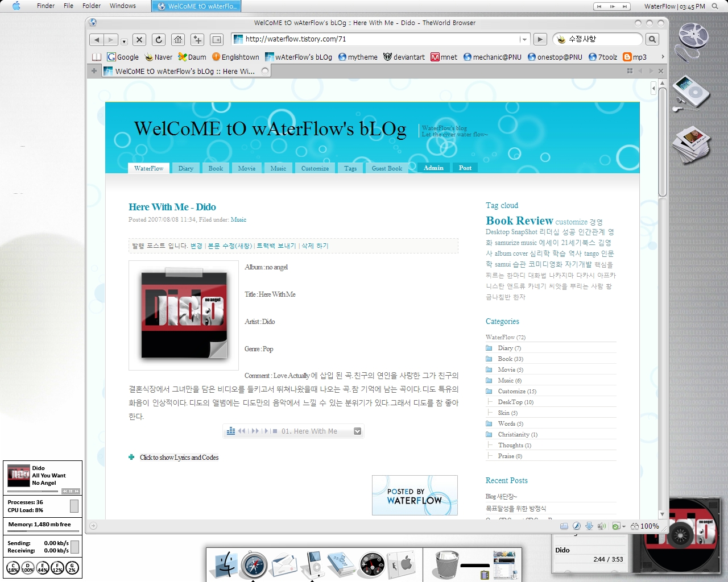Open the tab list grid icon
The width and height of the screenshot is (728, 582).
(630, 71)
